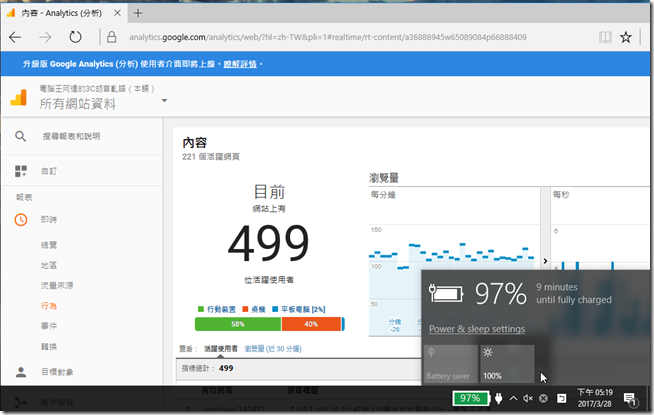This screenshot has width=654, height=415.
Task: Open the 地區 realtime report
Action: tap(49, 265)
